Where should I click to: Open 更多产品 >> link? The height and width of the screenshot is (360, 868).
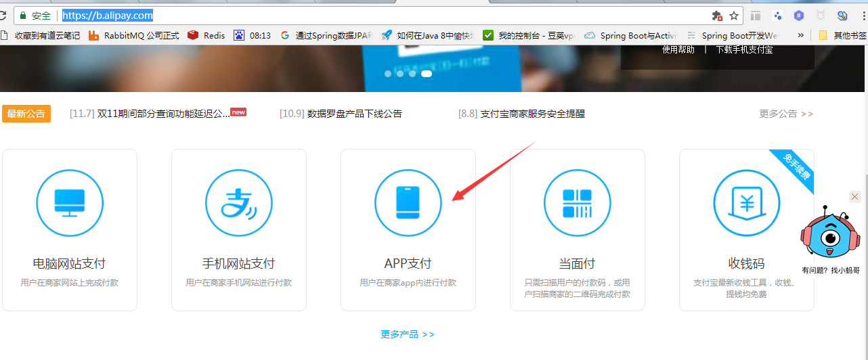pyautogui.click(x=408, y=334)
